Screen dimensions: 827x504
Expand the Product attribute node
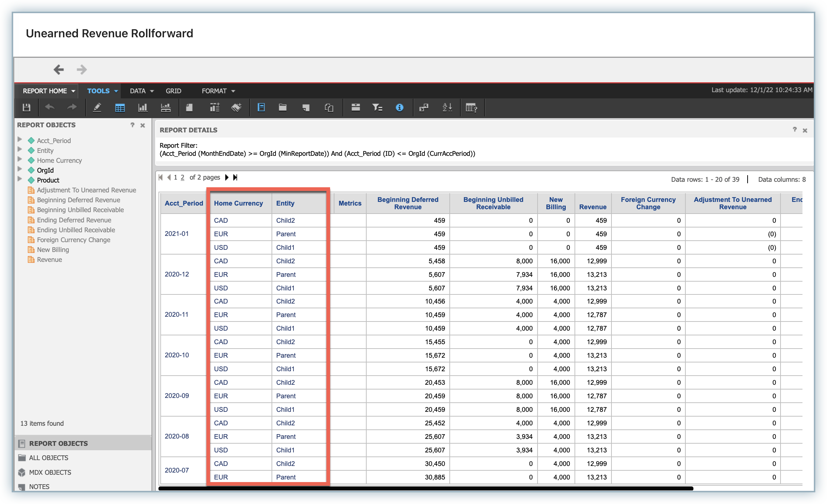(x=20, y=179)
